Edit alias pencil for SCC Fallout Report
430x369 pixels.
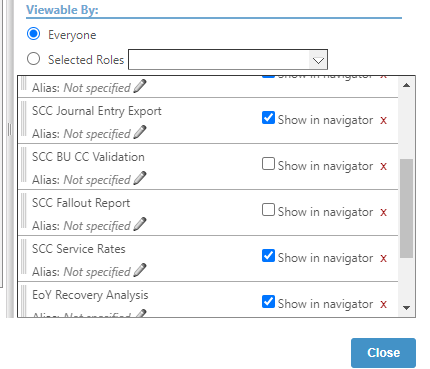pos(140,224)
